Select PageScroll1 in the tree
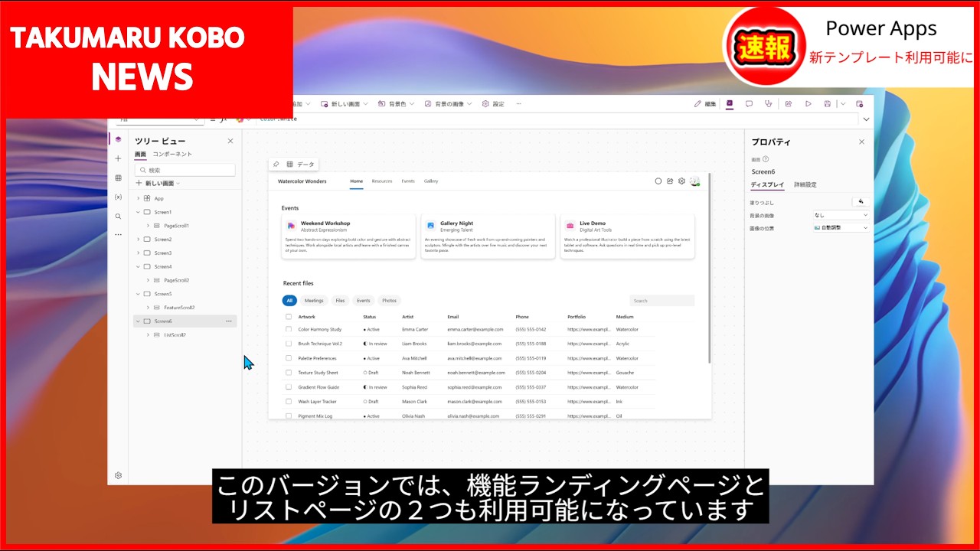Viewport: 980px width, 551px height. 176,226
